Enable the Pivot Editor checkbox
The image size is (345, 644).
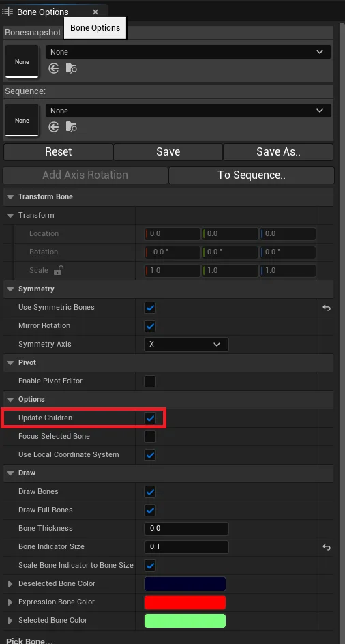(150, 381)
